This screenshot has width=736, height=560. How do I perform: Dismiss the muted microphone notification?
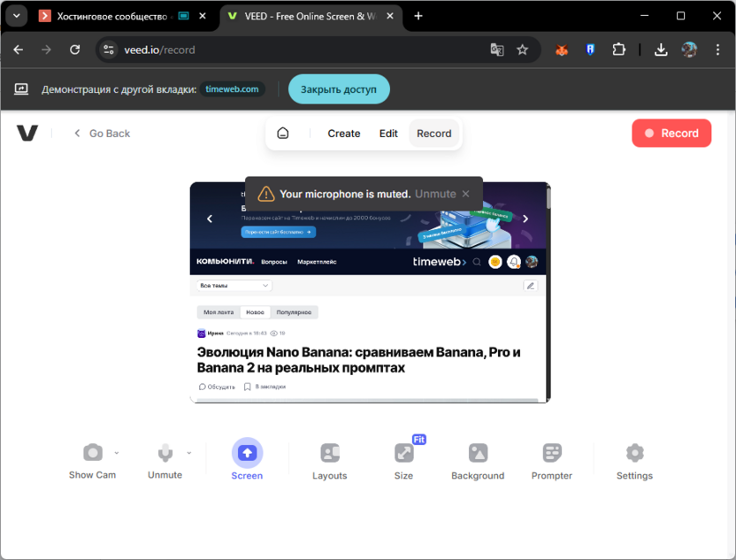[465, 193]
